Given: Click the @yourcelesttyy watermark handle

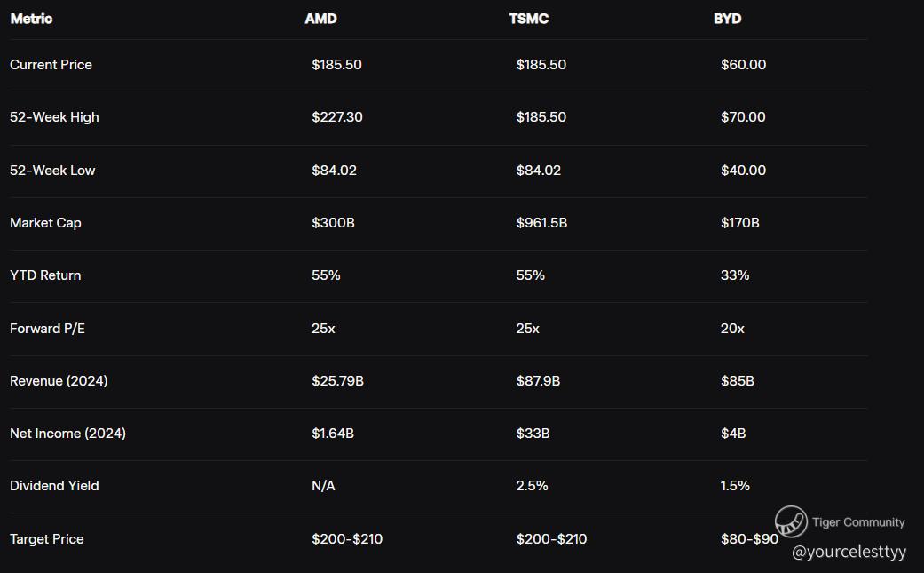Looking at the screenshot, I should (849, 552).
